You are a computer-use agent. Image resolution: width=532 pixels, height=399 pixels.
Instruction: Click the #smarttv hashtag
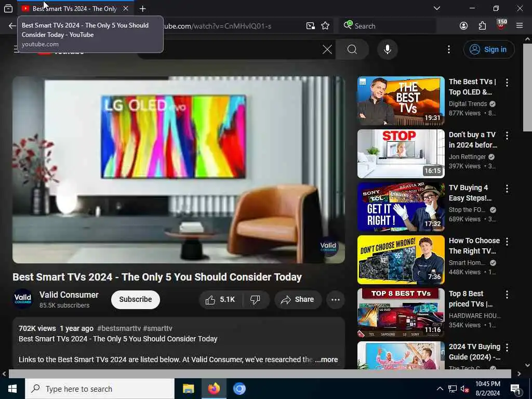[157, 328]
